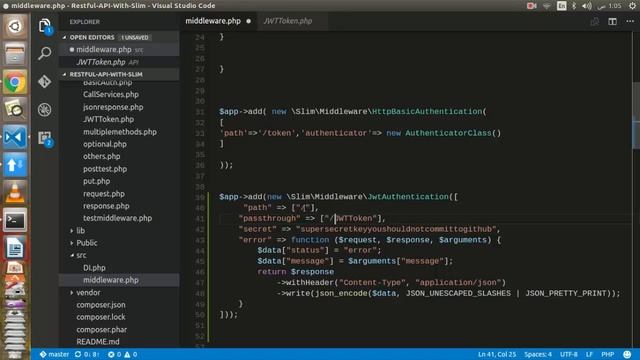640x360 pixels.
Task: Open the Debug view icon
Action: coord(44,109)
